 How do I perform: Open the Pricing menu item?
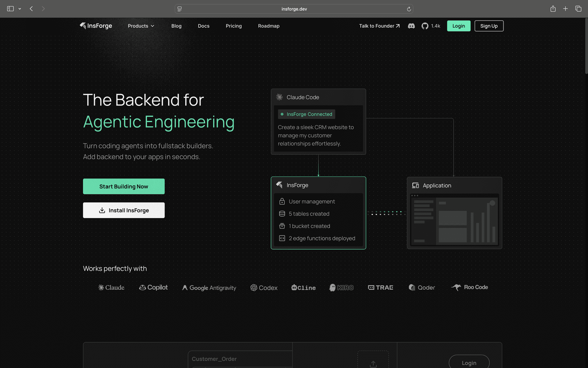(234, 26)
